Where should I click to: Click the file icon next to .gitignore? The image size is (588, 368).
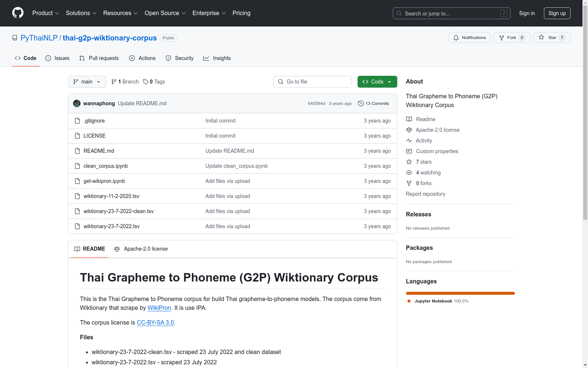[77, 121]
